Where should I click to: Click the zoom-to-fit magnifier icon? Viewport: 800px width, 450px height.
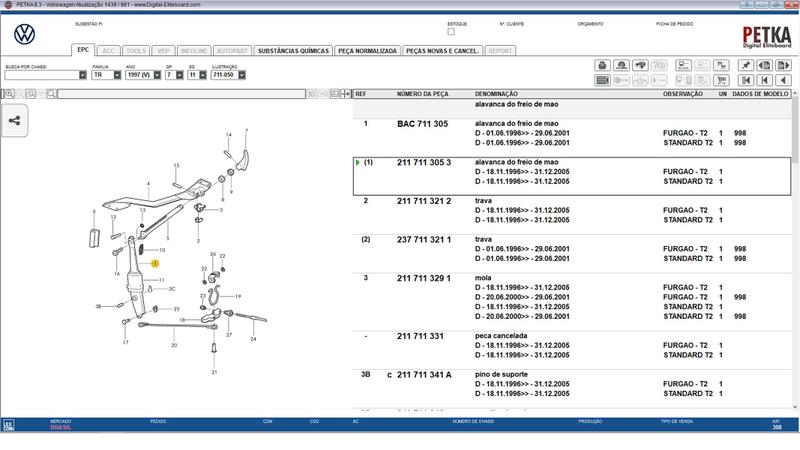coord(31,94)
